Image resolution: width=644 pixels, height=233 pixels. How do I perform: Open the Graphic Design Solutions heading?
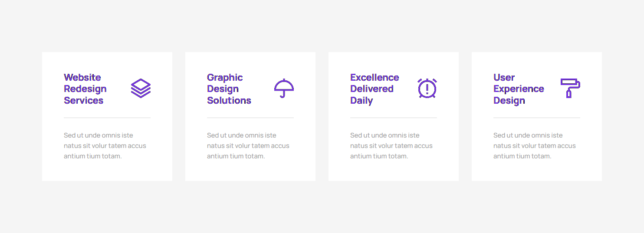coord(229,89)
